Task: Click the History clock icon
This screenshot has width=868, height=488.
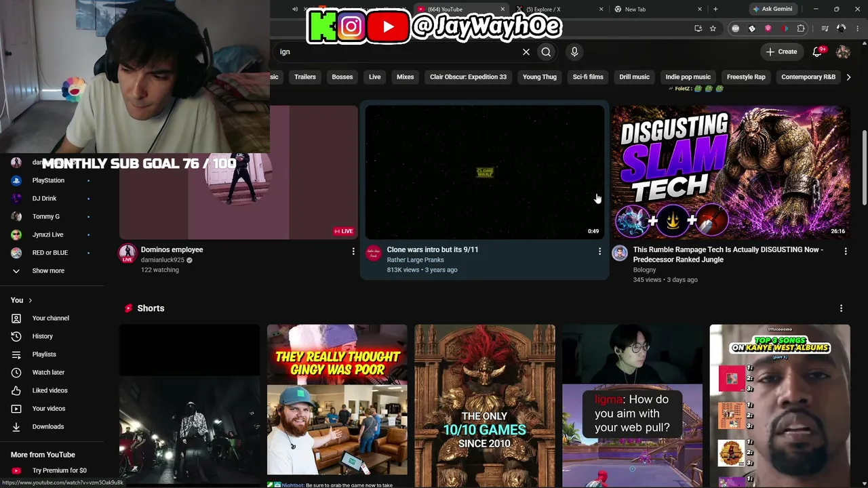Action: click(16, 336)
